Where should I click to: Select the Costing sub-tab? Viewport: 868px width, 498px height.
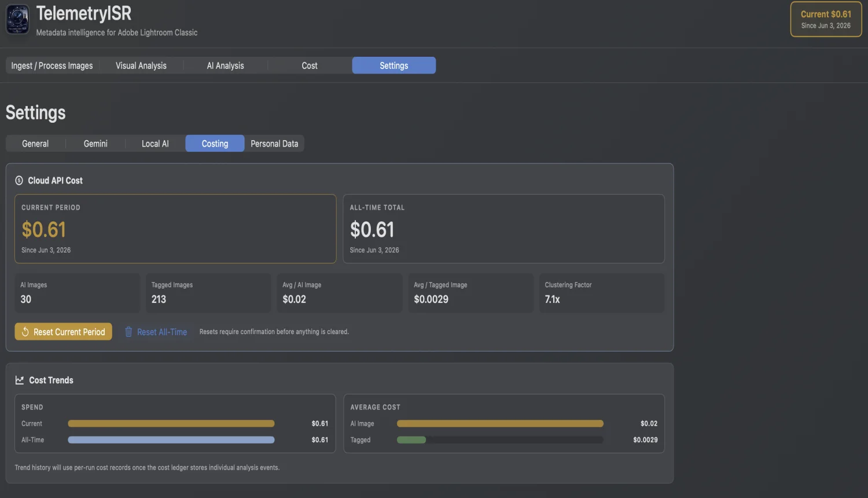pos(215,144)
